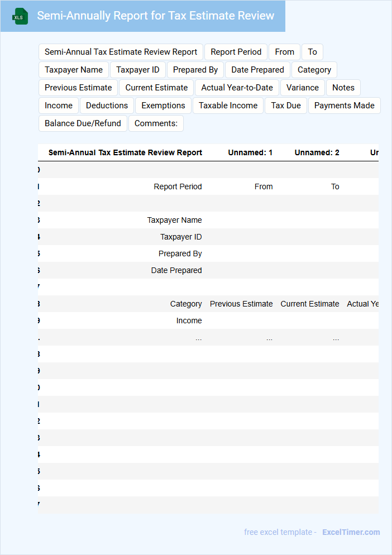
Task: Select the 'From' cell in the table
Action: pyautogui.click(x=264, y=186)
